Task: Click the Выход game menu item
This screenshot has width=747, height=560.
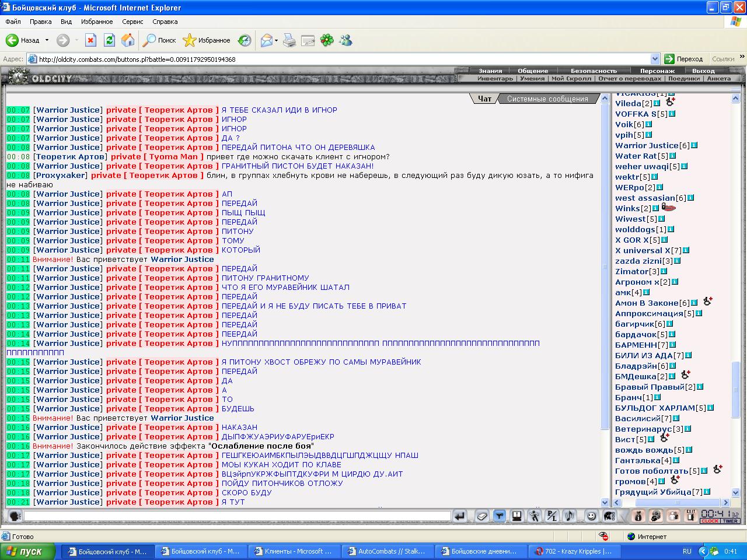Action: coord(703,71)
